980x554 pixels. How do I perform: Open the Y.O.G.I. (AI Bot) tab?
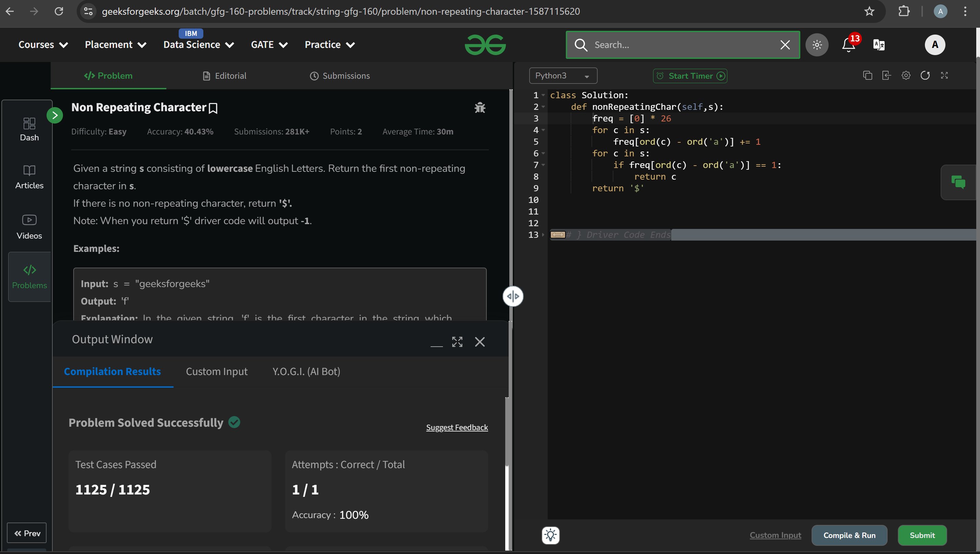[306, 371]
